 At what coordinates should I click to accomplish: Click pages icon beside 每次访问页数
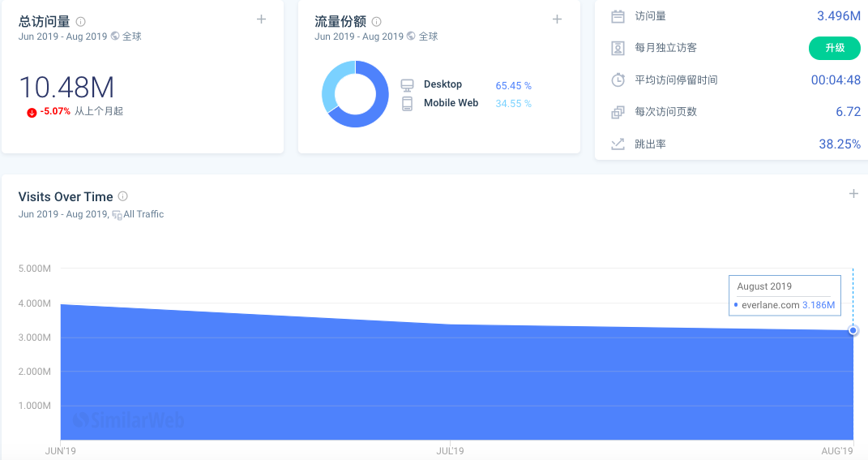click(x=618, y=112)
